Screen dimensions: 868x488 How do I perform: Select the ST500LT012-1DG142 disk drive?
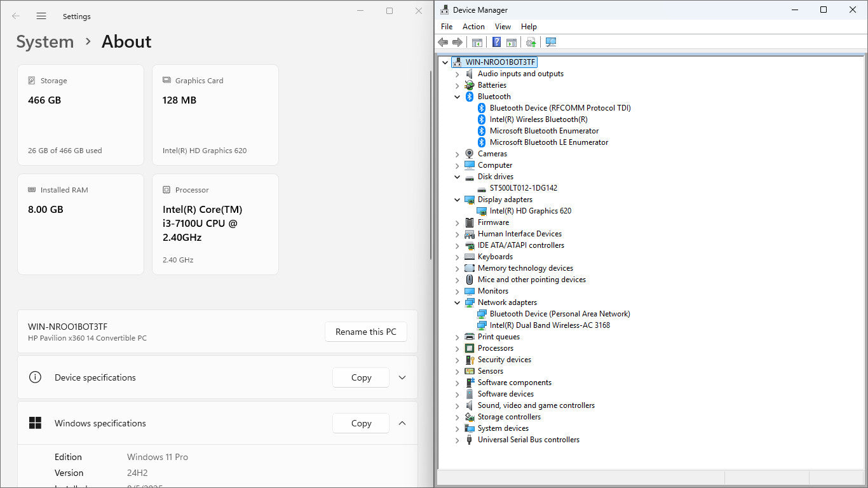(x=523, y=188)
